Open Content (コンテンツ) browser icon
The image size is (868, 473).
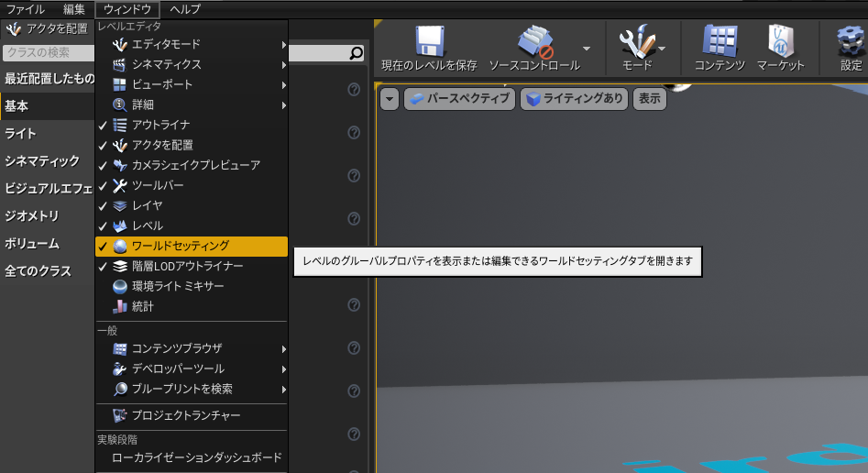click(720, 41)
